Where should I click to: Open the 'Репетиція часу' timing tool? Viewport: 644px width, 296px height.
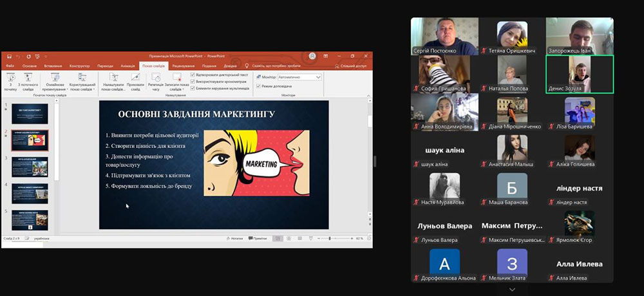click(155, 80)
